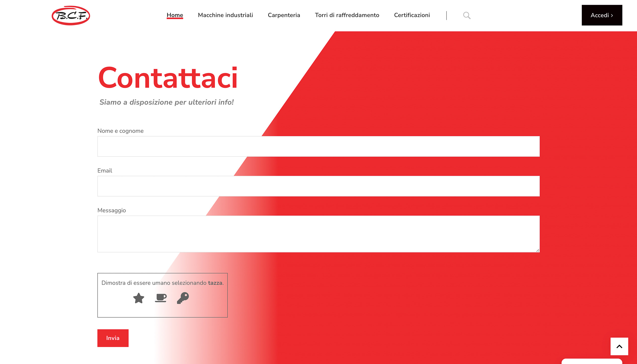Click the Contattaci heading
637x364 pixels.
click(168, 78)
